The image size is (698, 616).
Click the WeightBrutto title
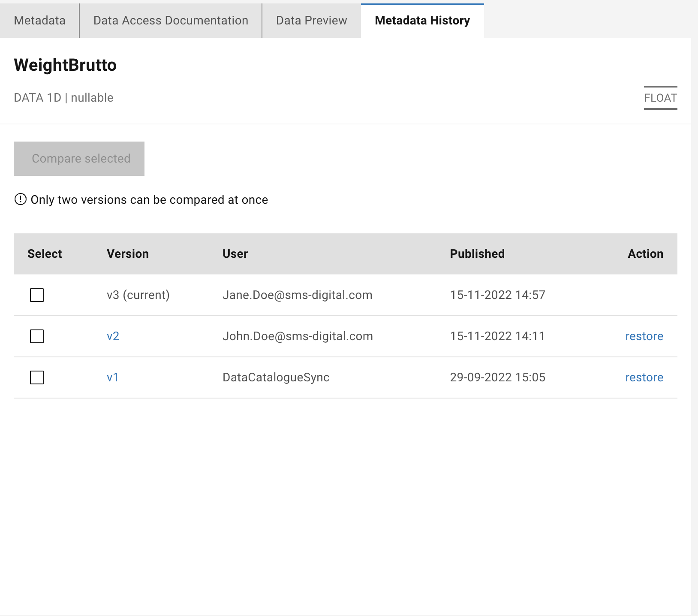tap(65, 65)
